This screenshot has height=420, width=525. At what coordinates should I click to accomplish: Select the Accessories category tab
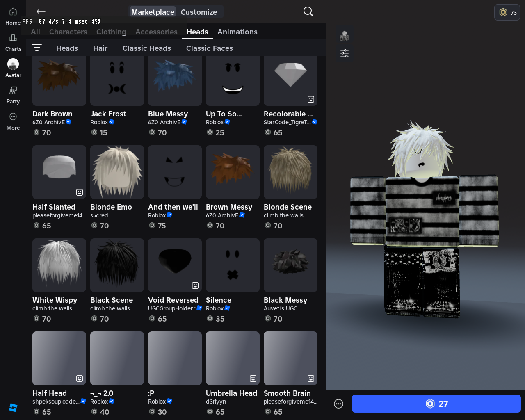156,32
